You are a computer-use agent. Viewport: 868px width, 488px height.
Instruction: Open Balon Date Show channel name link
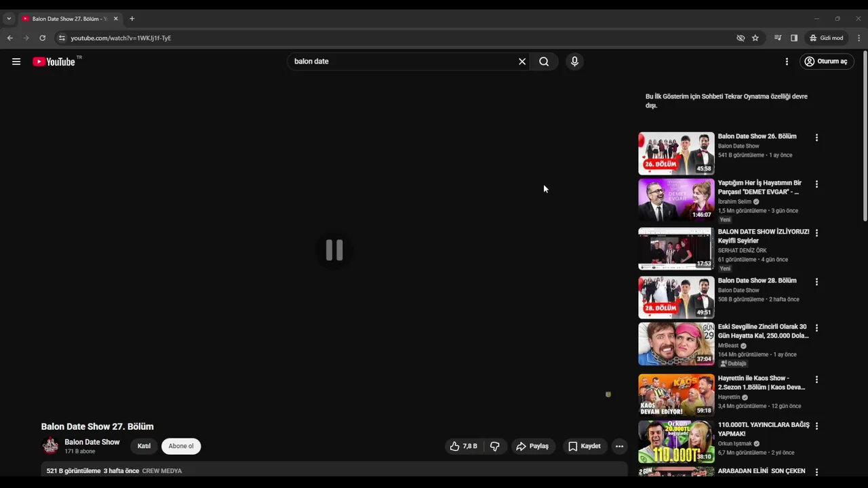92,442
